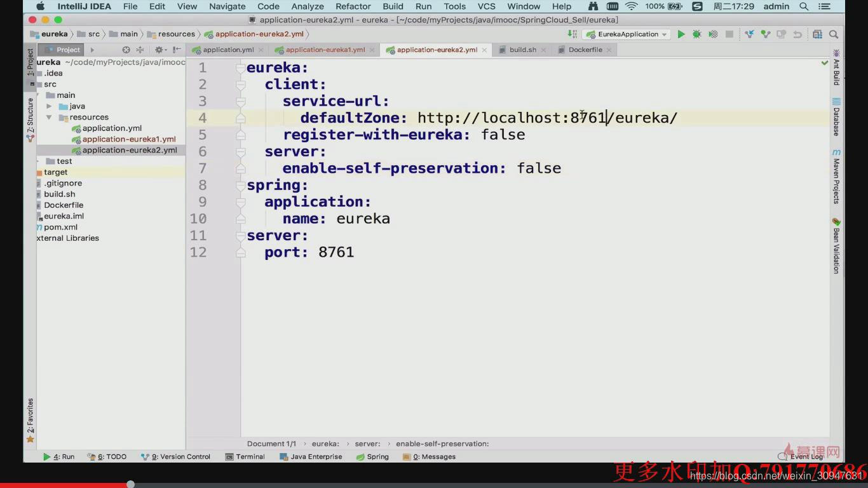Run with coverage icon in toolbar
The height and width of the screenshot is (488, 868).
pos(713,34)
